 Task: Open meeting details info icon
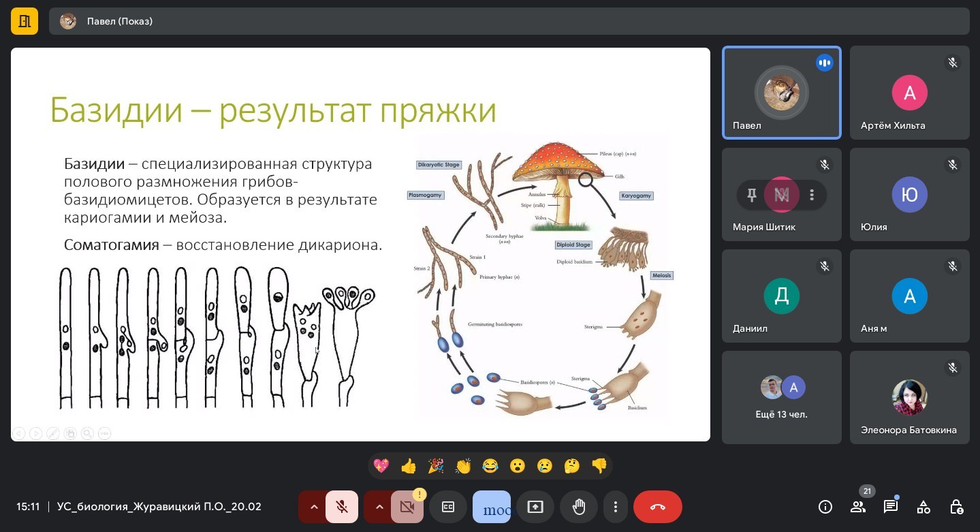(x=825, y=507)
